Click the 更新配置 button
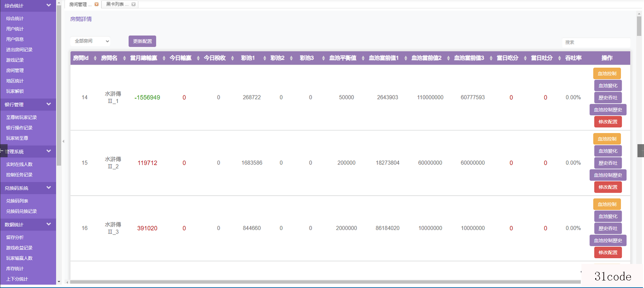The width and height of the screenshot is (644, 288). tap(142, 41)
